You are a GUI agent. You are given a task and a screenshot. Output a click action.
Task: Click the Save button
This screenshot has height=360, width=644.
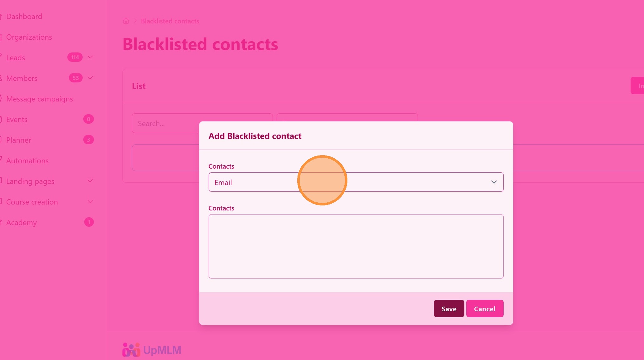[449, 308]
